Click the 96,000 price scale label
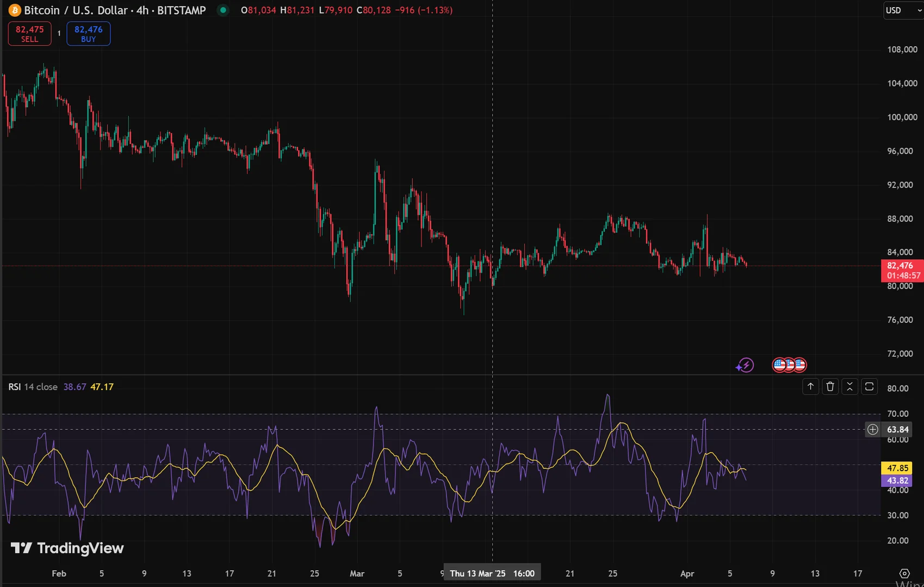Image resolution: width=924 pixels, height=587 pixels. (x=900, y=151)
